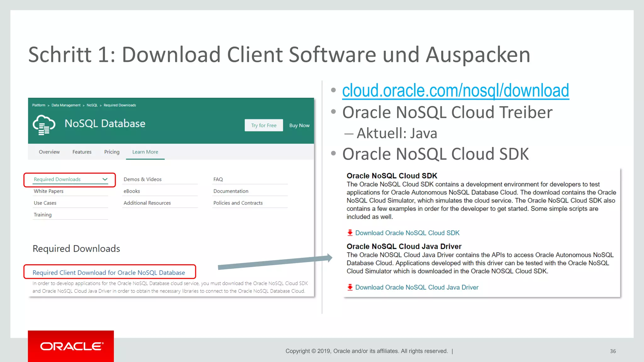Image resolution: width=644 pixels, height=362 pixels.
Task: Click the slide number 36
Action: pyautogui.click(x=613, y=351)
